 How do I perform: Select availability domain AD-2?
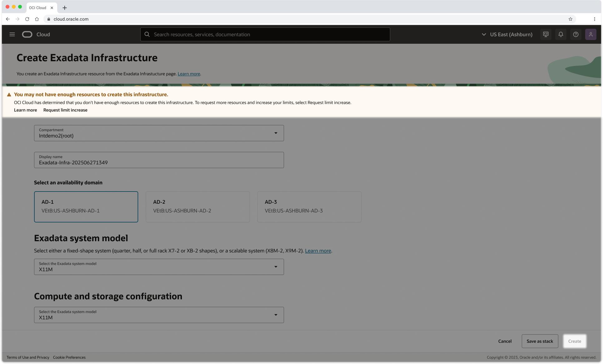pos(197,207)
